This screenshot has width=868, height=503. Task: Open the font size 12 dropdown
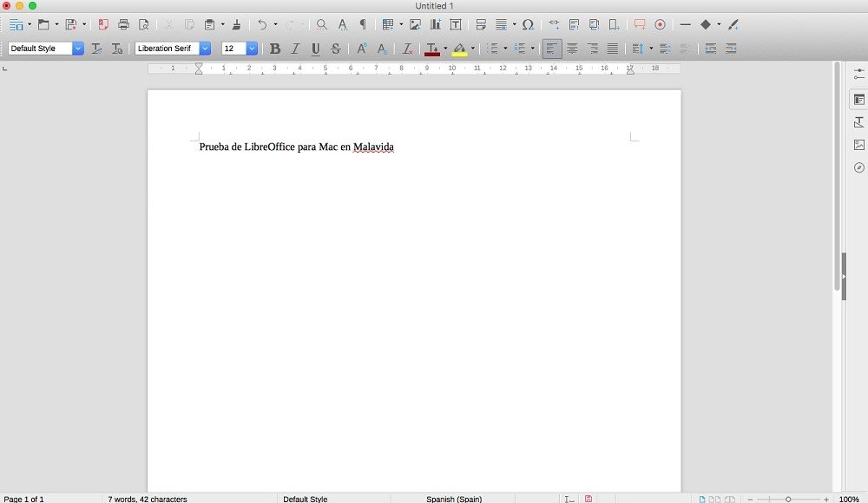(x=252, y=49)
